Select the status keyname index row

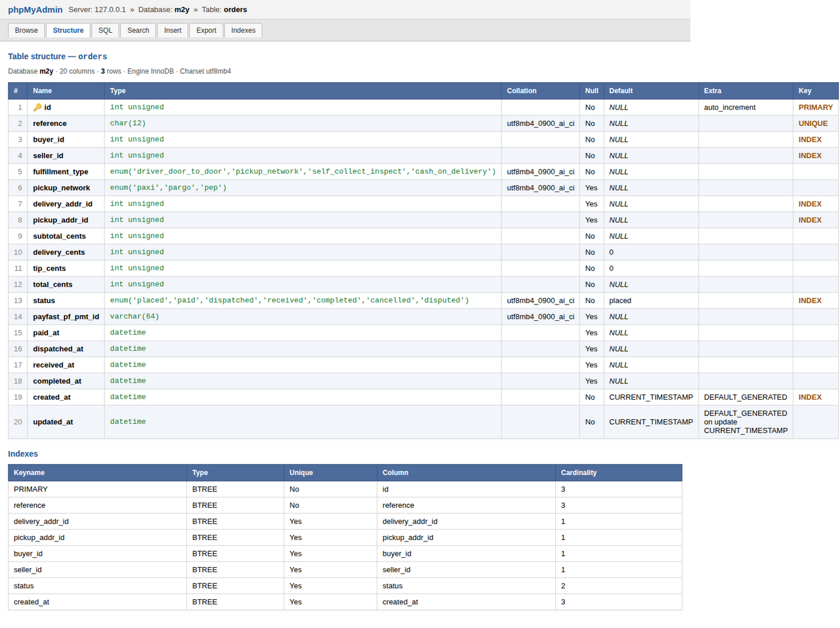pyautogui.click(x=345, y=586)
